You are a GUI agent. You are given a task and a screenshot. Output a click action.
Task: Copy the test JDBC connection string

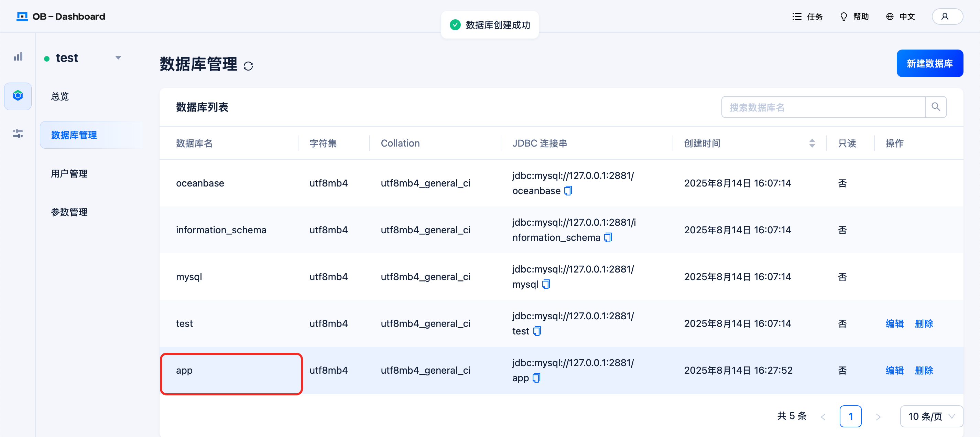pos(536,331)
